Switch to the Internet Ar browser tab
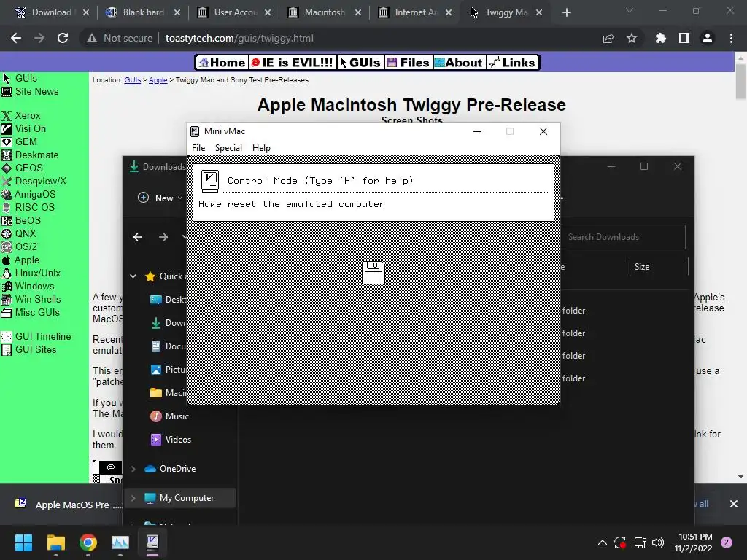This screenshot has height=560, width=747. point(416,12)
